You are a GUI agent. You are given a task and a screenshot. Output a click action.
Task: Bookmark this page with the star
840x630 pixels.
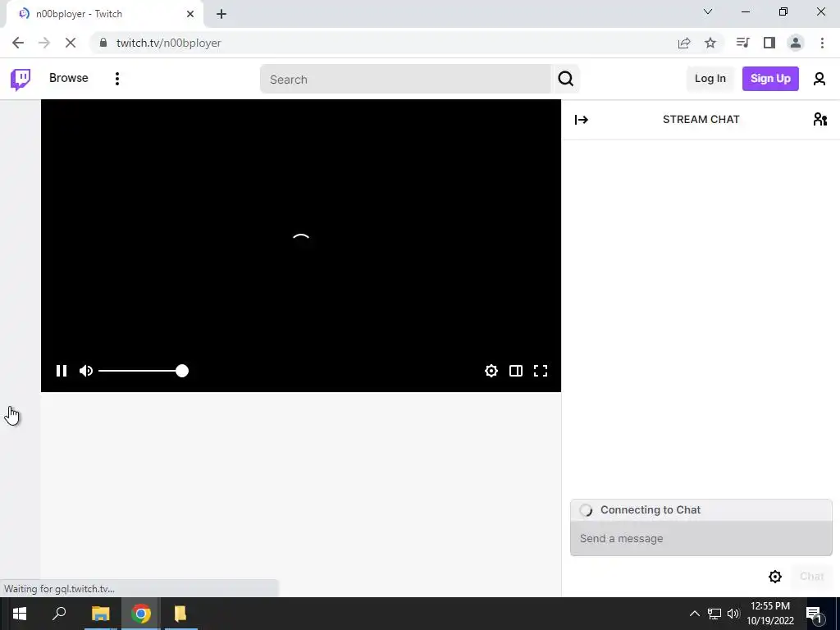pyautogui.click(x=710, y=43)
